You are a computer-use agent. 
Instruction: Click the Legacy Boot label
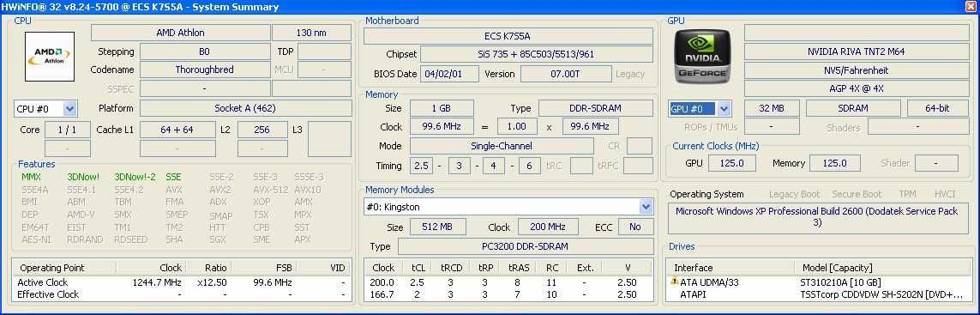tap(794, 194)
